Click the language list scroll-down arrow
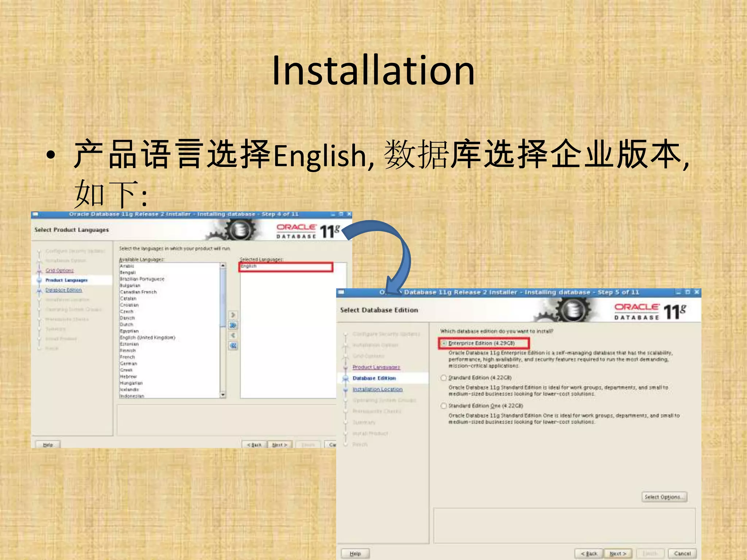The image size is (747, 560). pyautogui.click(x=223, y=395)
